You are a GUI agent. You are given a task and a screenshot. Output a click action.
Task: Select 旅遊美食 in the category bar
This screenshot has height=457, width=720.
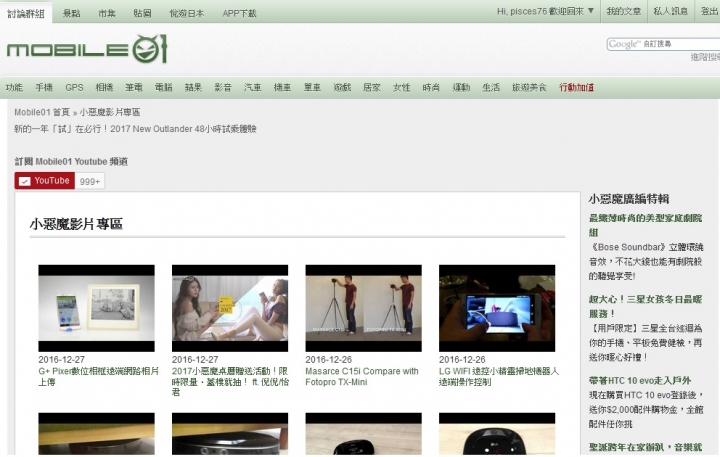coord(529,87)
